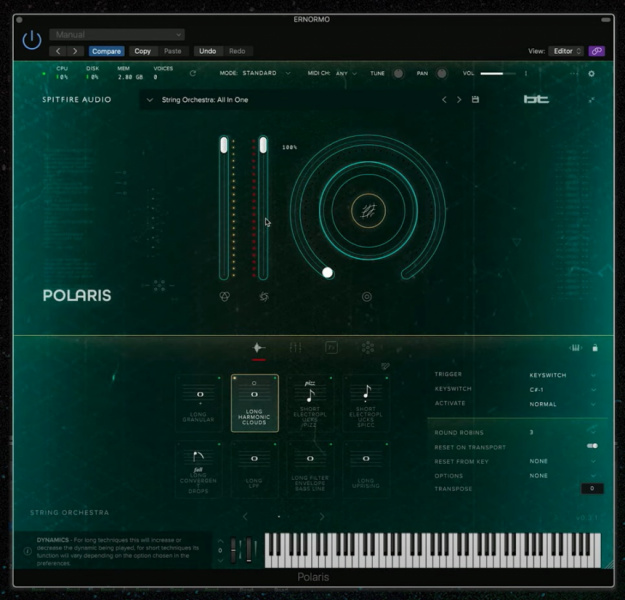Toggle Reset On Transport switch
This screenshot has height=600, width=625.
tap(592, 446)
